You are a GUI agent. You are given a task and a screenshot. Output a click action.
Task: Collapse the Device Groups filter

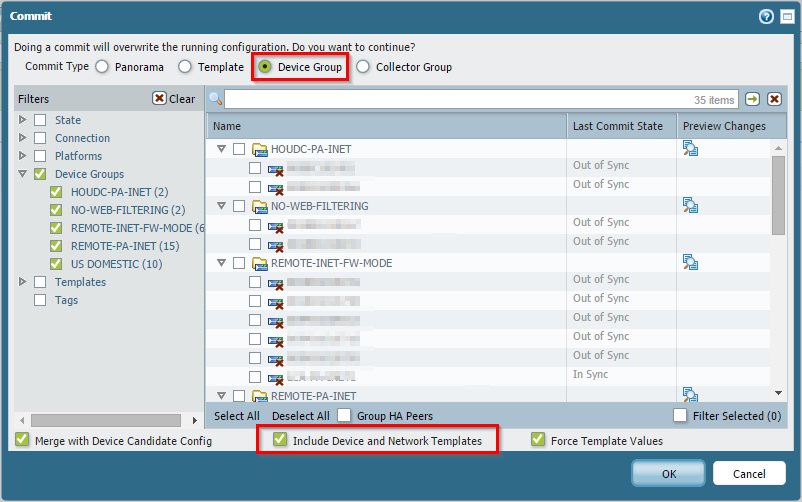click(x=23, y=174)
